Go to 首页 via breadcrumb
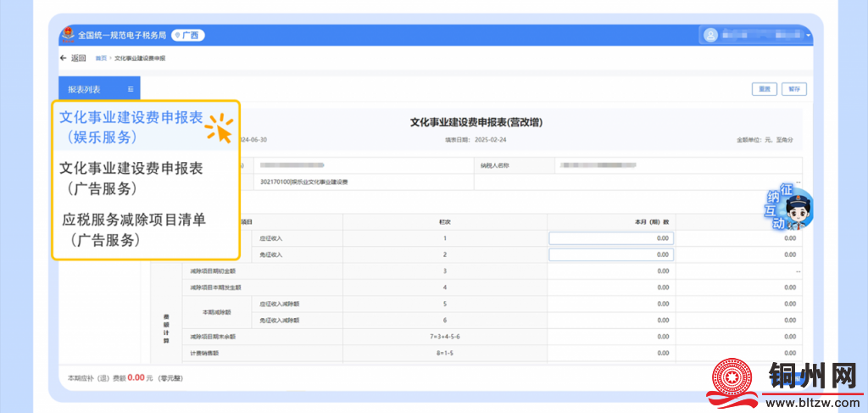This screenshot has width=868, height=413. [101, 59]
